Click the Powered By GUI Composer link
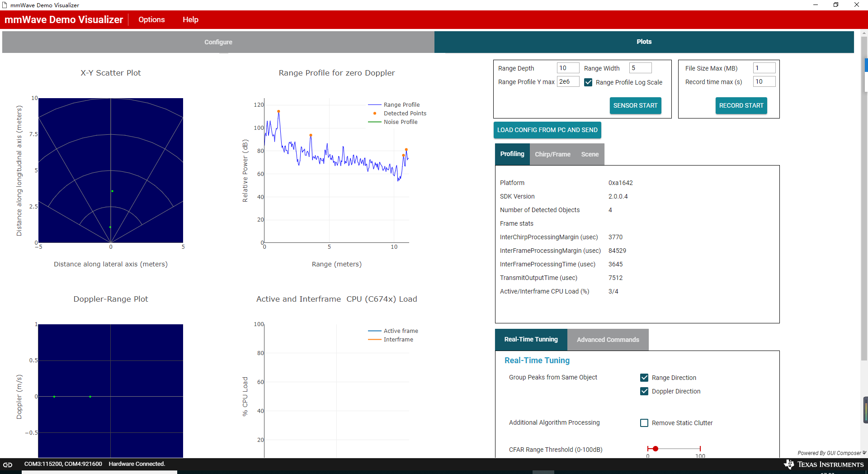Viewport: 868px width, 474px height. [x=829, y=453]
